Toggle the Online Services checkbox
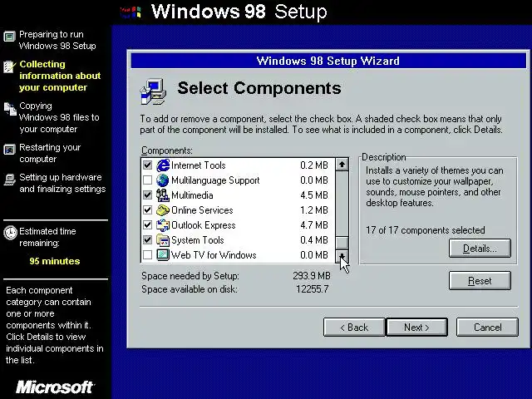The width and height of the screenshot is (532, 399). pos(147,210)
